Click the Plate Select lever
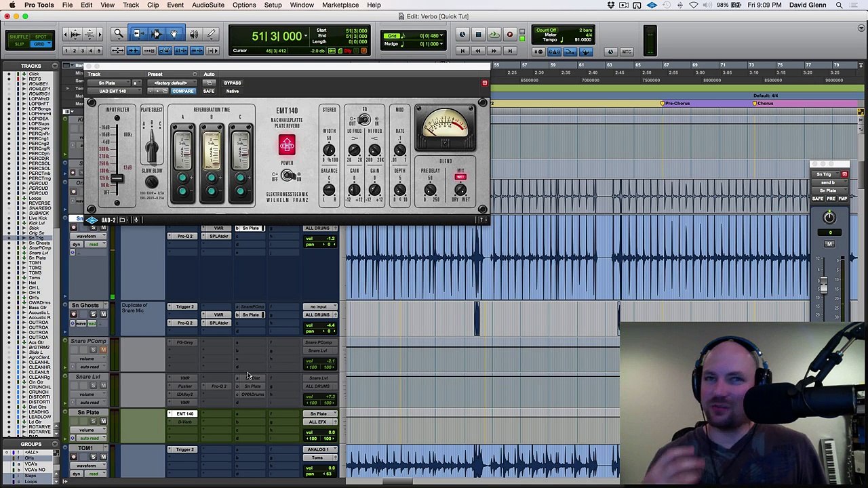The height and width of the screenshot is (488, 868). pyautogui.click(x=152, y=147)
